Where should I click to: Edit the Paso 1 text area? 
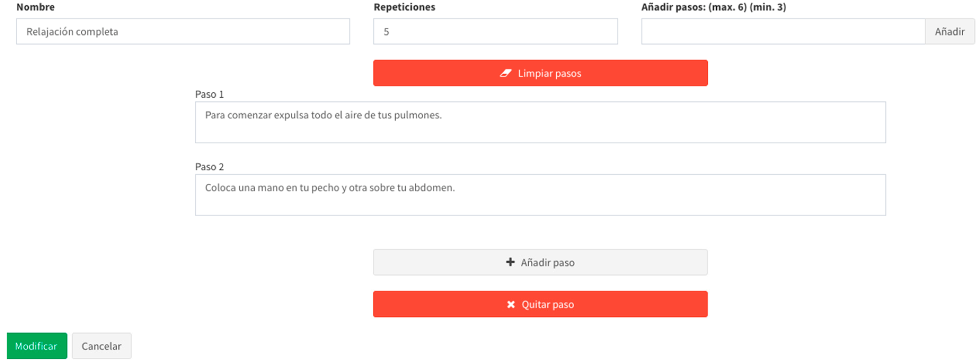click(x=540, y=122)
